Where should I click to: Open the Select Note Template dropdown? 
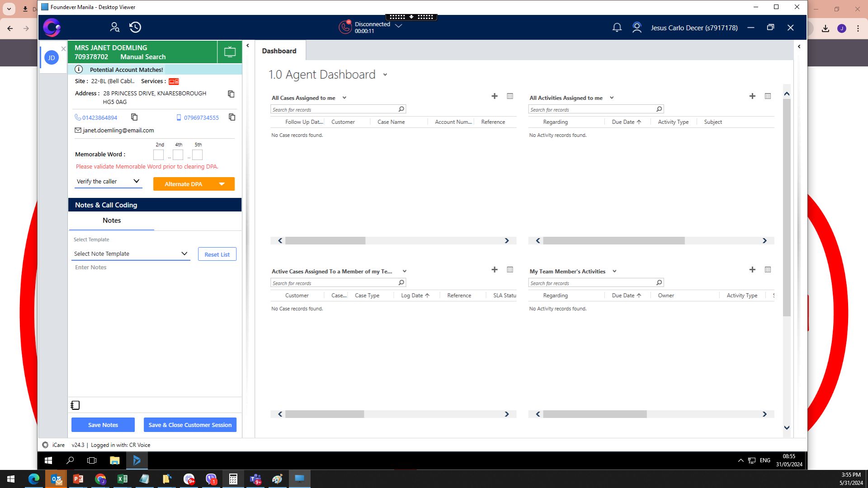[131, 254]
